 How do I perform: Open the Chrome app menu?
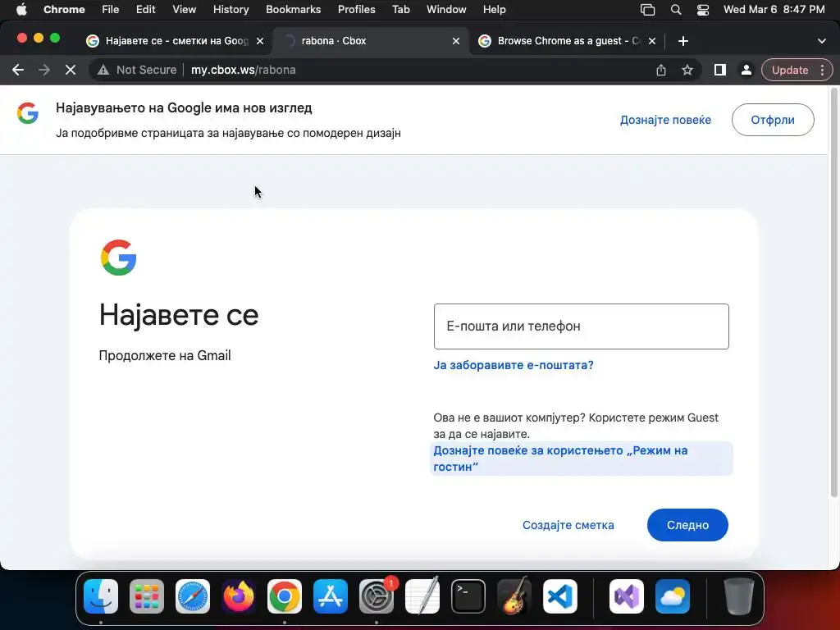point(64,10)
